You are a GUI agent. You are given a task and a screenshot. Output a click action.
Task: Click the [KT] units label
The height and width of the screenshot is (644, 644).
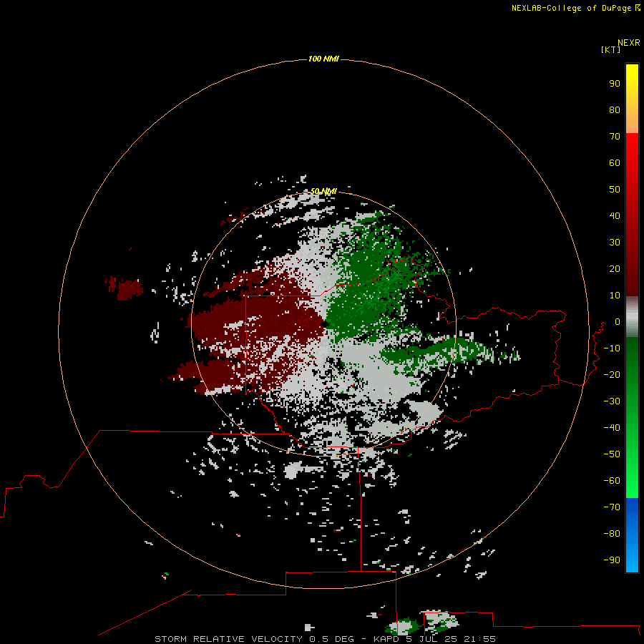coord(610,49)
